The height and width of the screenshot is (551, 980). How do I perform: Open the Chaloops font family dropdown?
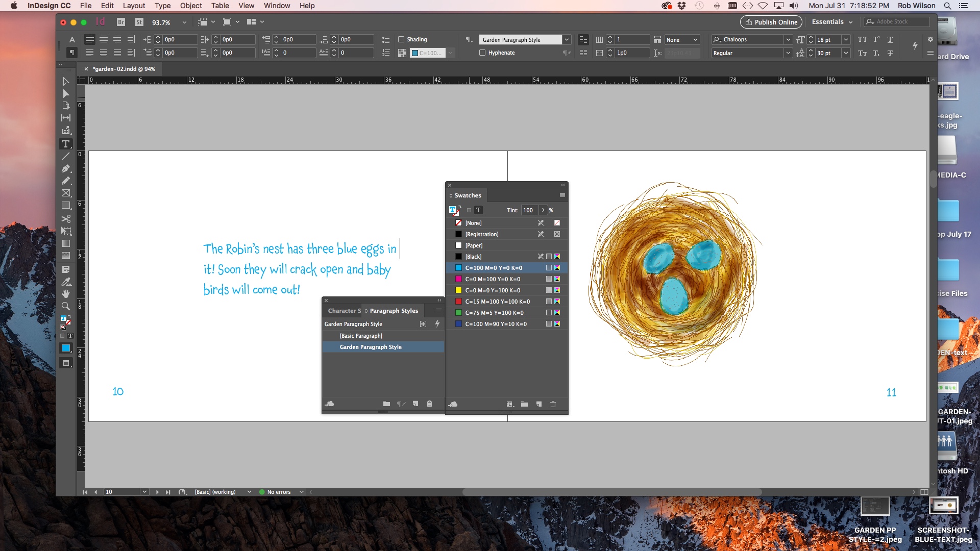click(x=788, y=39)
